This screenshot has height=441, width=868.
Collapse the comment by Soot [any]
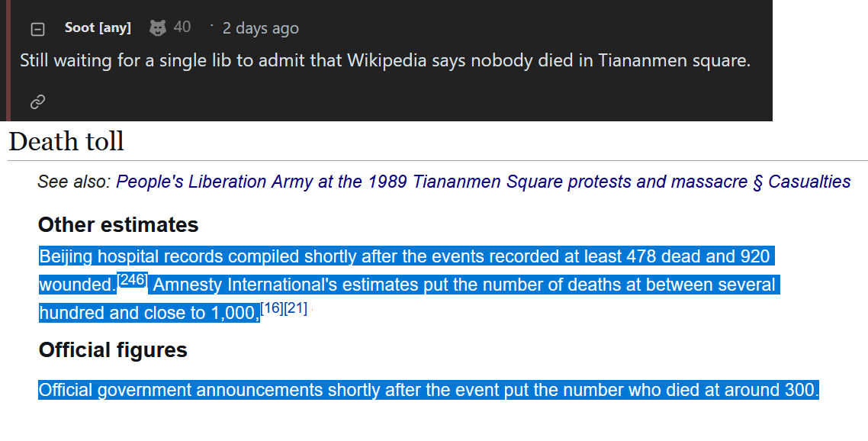click(37, 29)
